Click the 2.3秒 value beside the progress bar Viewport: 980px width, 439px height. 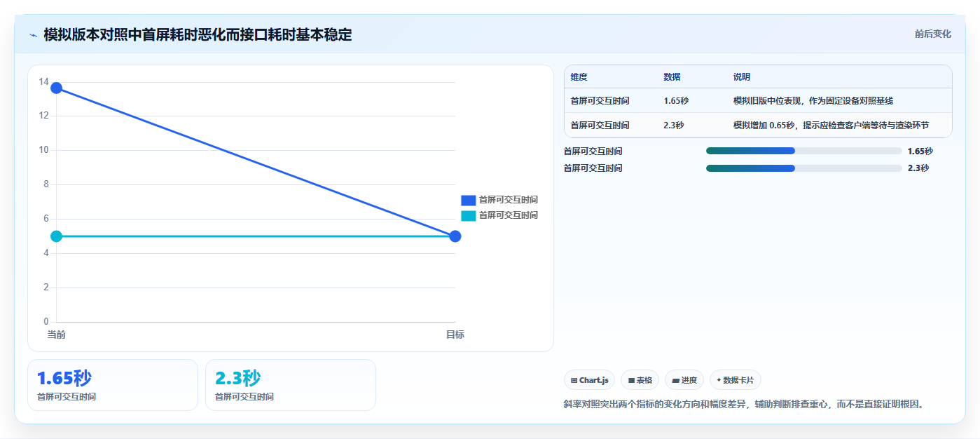(x=918, y=168)
